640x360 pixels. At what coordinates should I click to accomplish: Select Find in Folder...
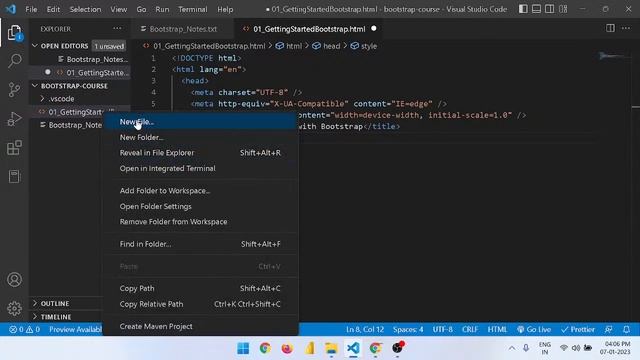point(200,244)
